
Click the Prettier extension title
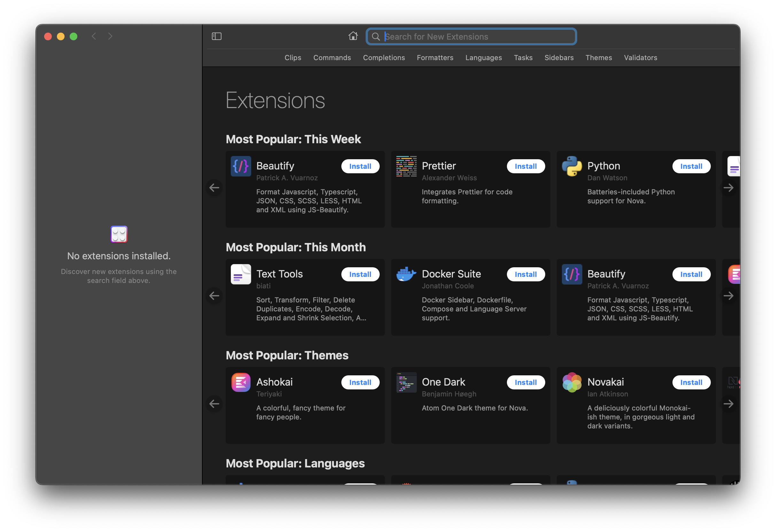point(438,166)
